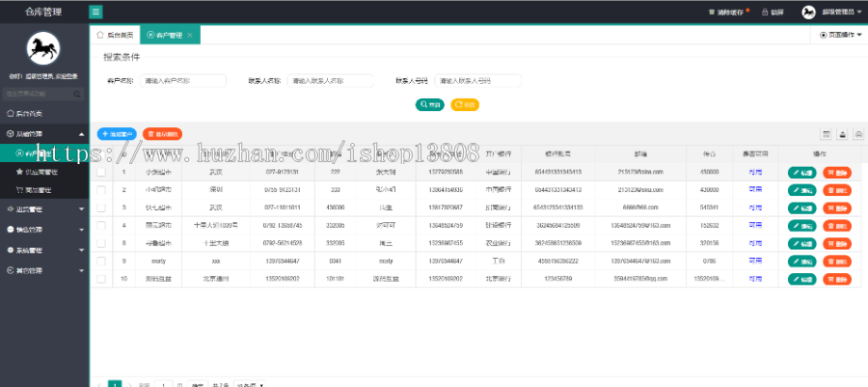The image size is (868, 387).
Task: Toggle the sidebar with the hamburger menu icon
Action: [x=95, y=12]
